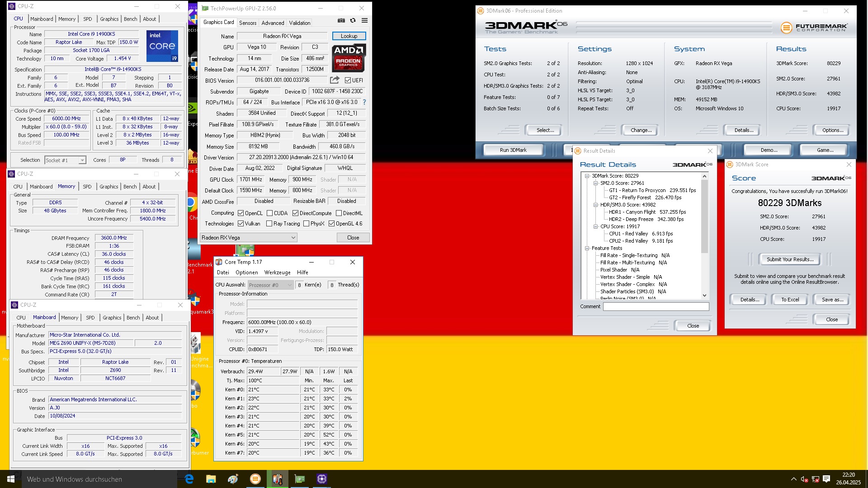Toggle the UEFI checkbox
The height and width of the screenshot is (488, 868).
click(348, 80)
